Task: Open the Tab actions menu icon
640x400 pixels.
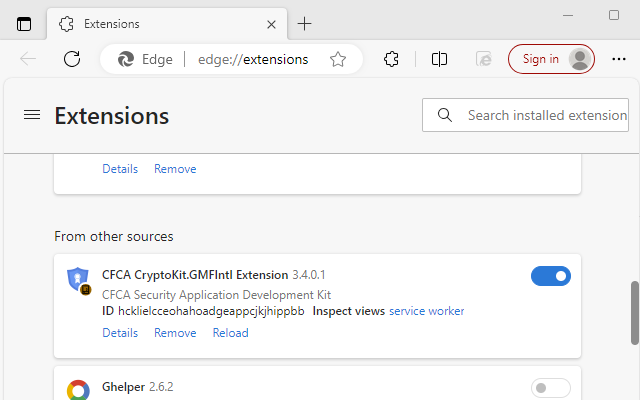Action: point(24,24)
